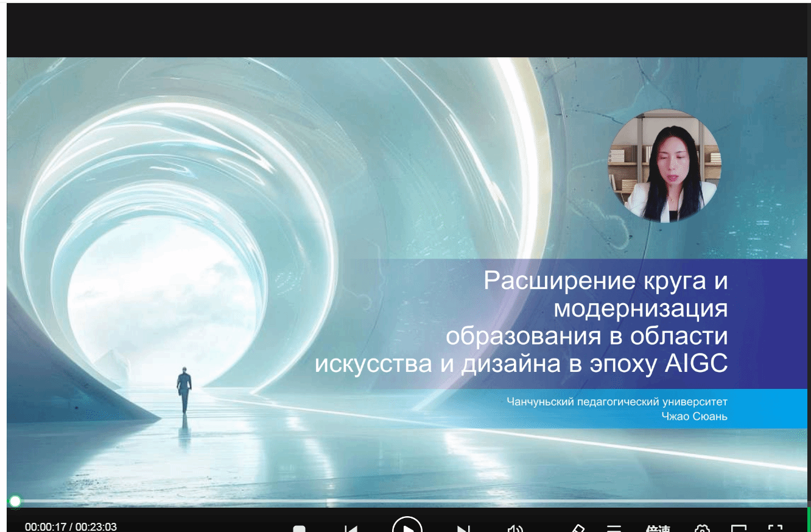Open player settings gear
This screenshot has height=532, width=811.
pos(702,528)
